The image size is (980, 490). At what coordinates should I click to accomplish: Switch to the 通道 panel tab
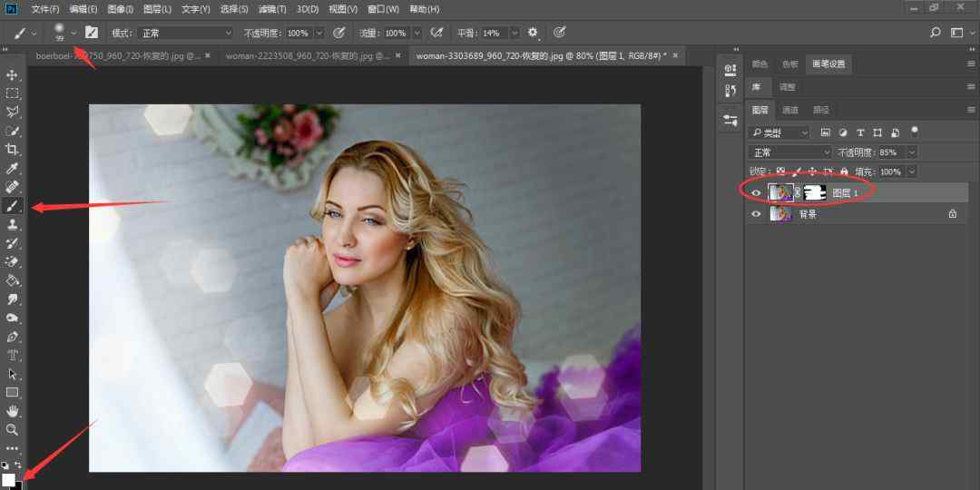tap(790, 110)
